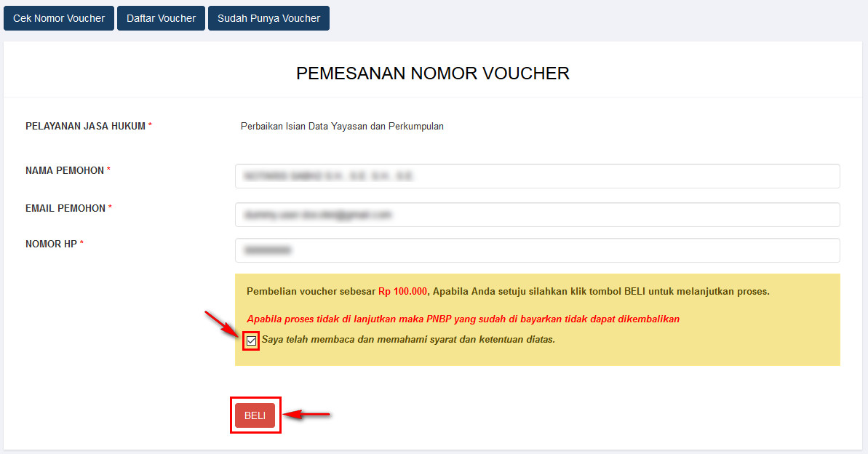Click the EMAIL PEMOHON field label
The image size is (868, 454).
click(68, 208)
